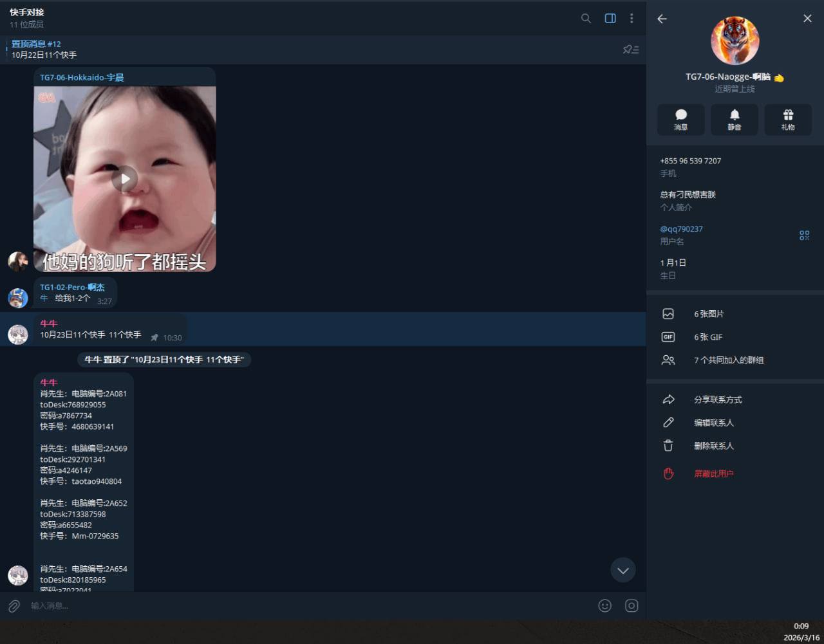Screen dimensions: 824x644
Task: Open the 6张 GIF shared media
Action: 735,337
